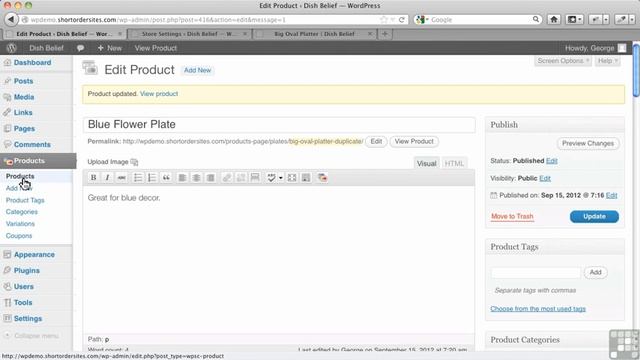Click Move to Trash link

click(512, 216)
